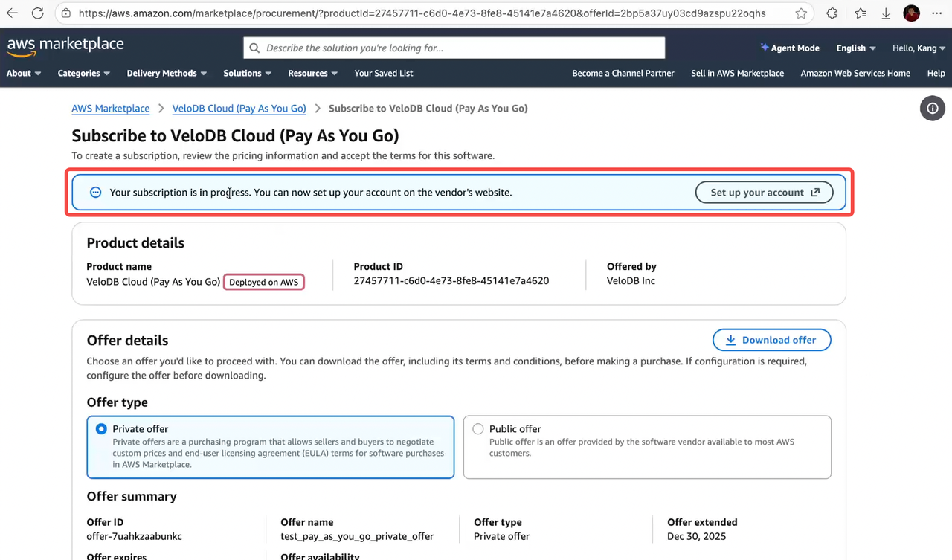Click the browser address bar URL
This screenshot has height=560, width=952.
coord(422,13)
